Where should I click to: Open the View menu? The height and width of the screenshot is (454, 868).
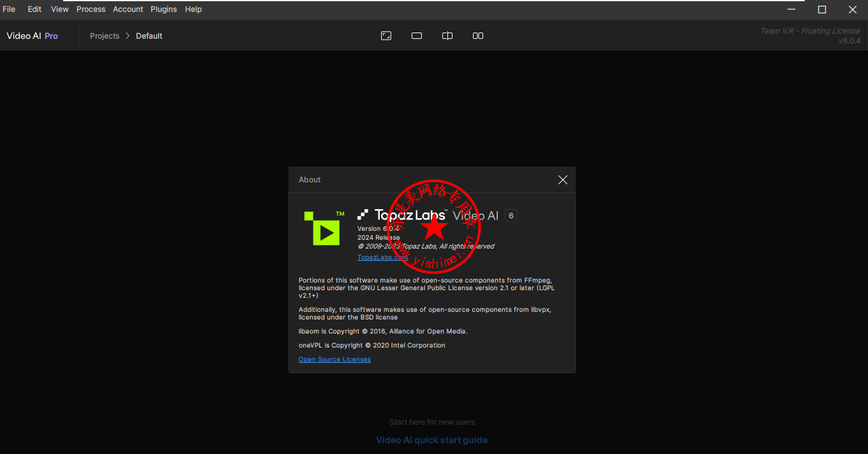(59, 9)
